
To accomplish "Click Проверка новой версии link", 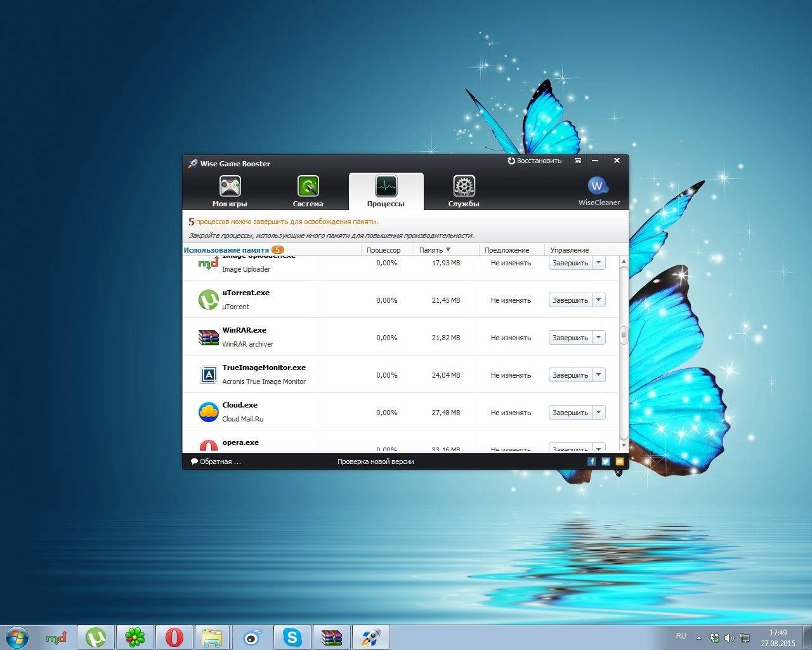I will click(x=376, y=461).
